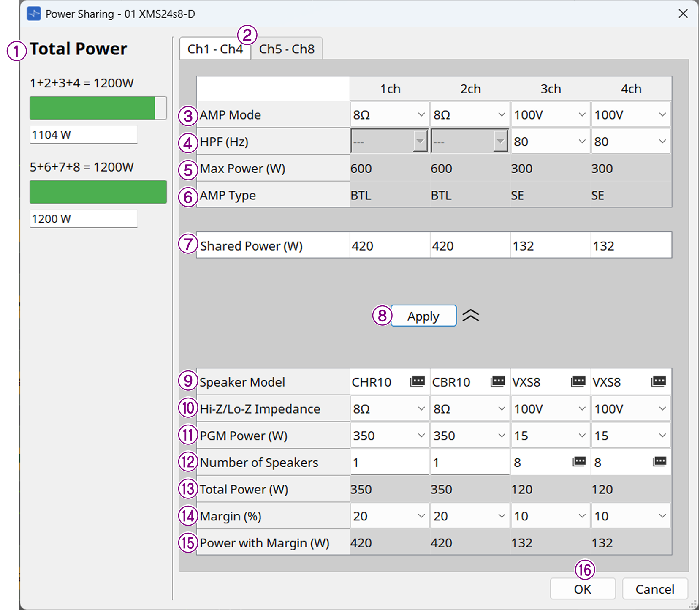Click the Apply button
The image size is (700, 610).
[x=423, y=316]
